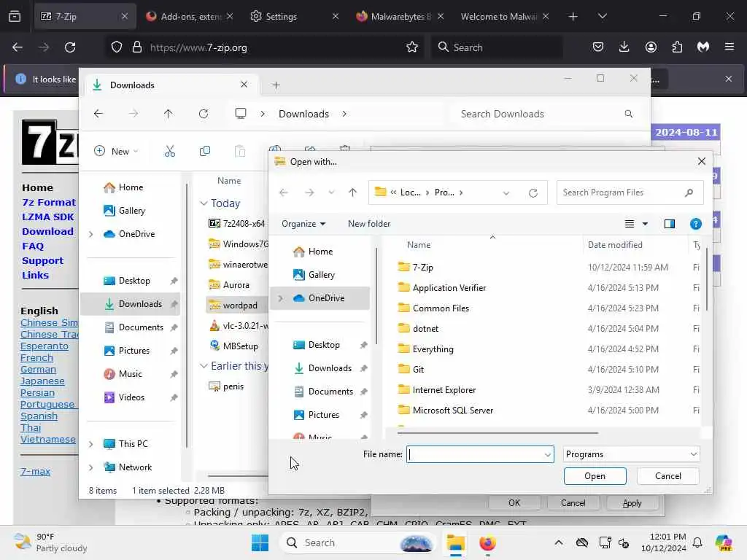Refresh the Program Files folder view
Screen dimensions: 747x560
click(x=533, y=192)
